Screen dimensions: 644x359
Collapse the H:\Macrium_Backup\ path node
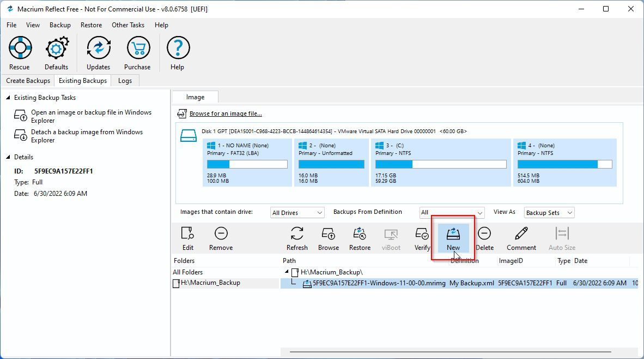(287, 272)
